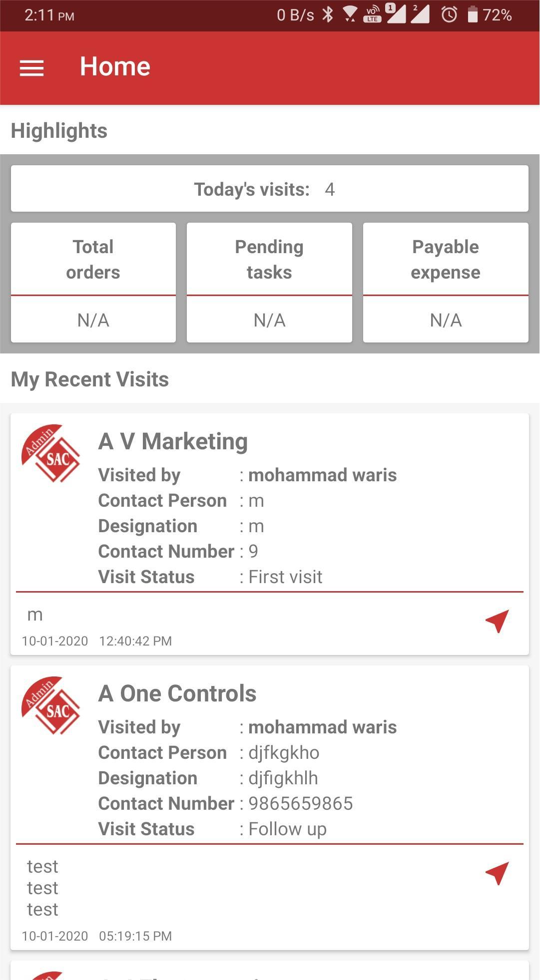Viewport: 540px width, 980px height.
Task: Open the hamburger navigation menu
Action: (31, 68)
